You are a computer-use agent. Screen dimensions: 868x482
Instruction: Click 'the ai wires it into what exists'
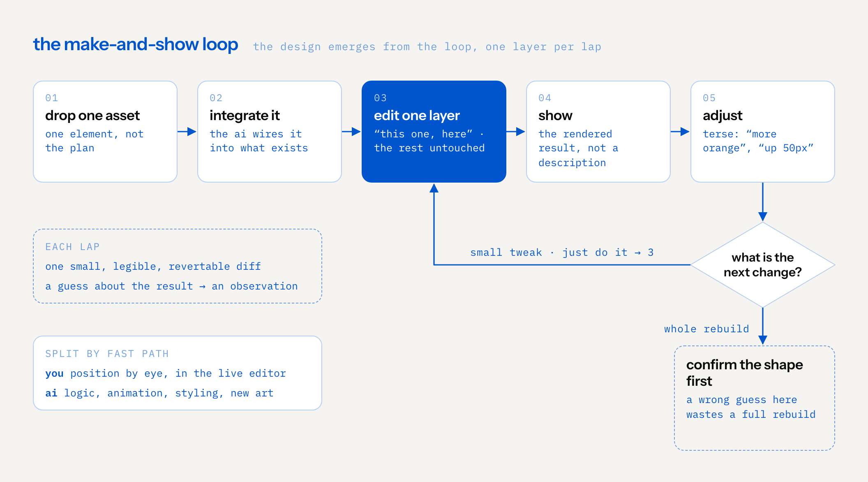point(259,141)
